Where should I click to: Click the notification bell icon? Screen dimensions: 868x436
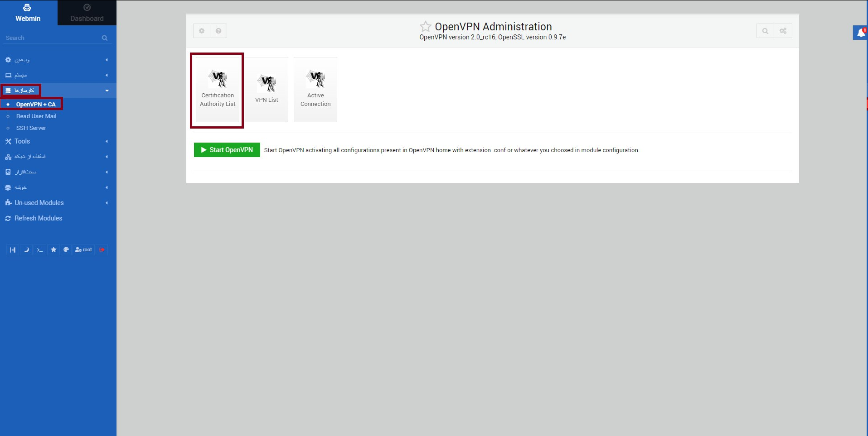860,33
